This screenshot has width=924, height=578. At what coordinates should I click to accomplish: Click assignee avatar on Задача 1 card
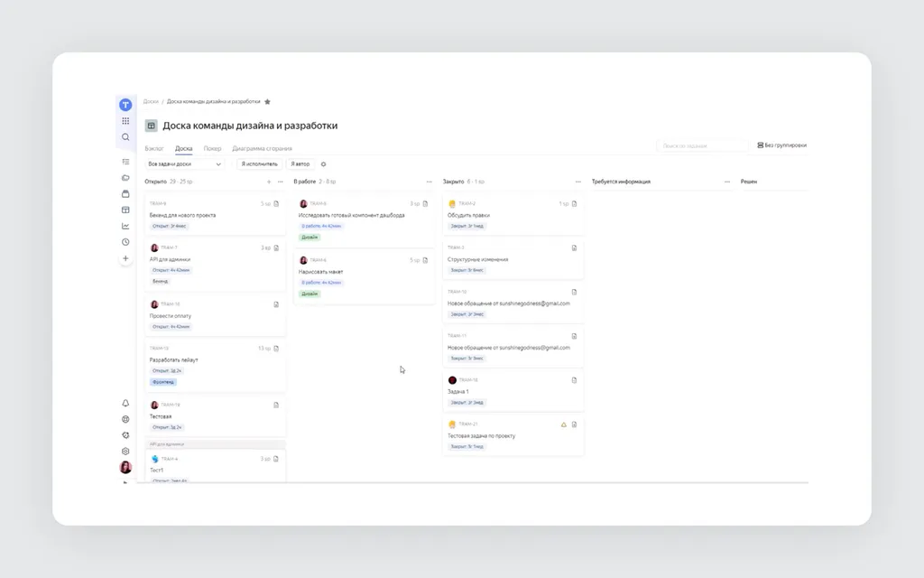453,380
